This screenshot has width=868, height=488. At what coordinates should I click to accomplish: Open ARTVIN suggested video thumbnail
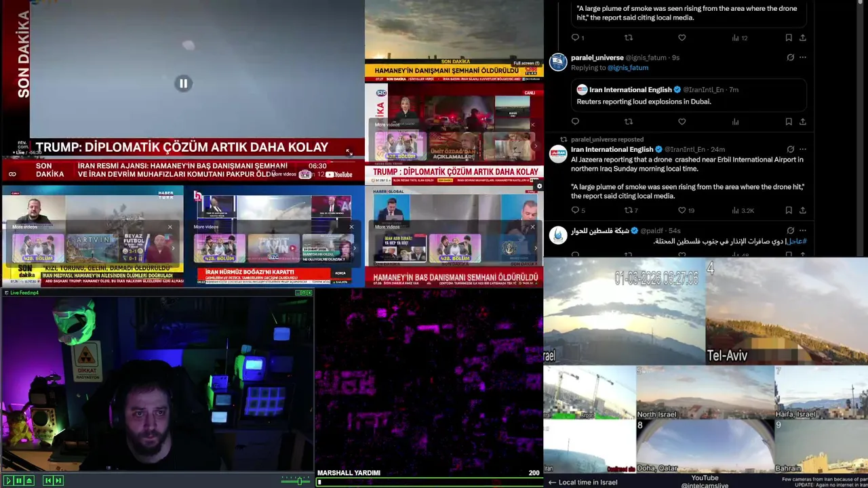pyautogui.click(x=92, y=248)
